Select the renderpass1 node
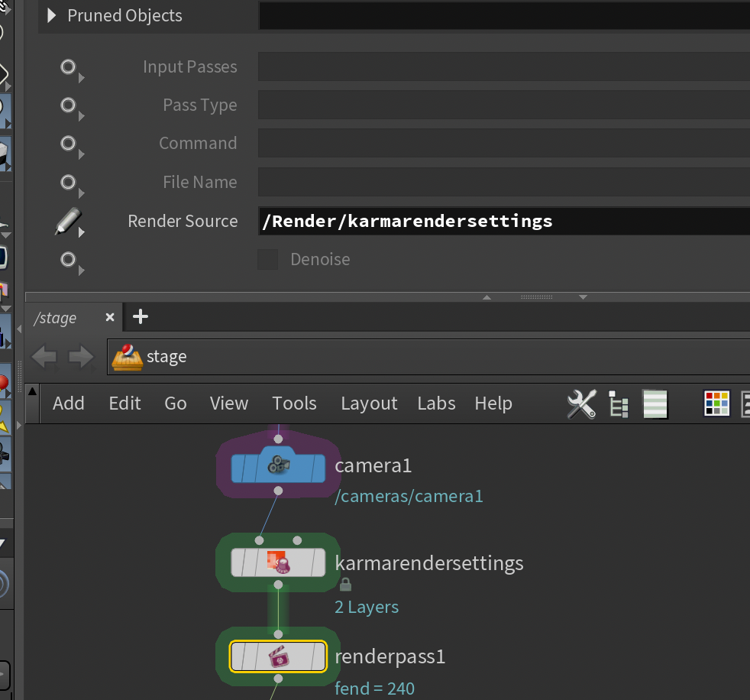 pos(278,656)
